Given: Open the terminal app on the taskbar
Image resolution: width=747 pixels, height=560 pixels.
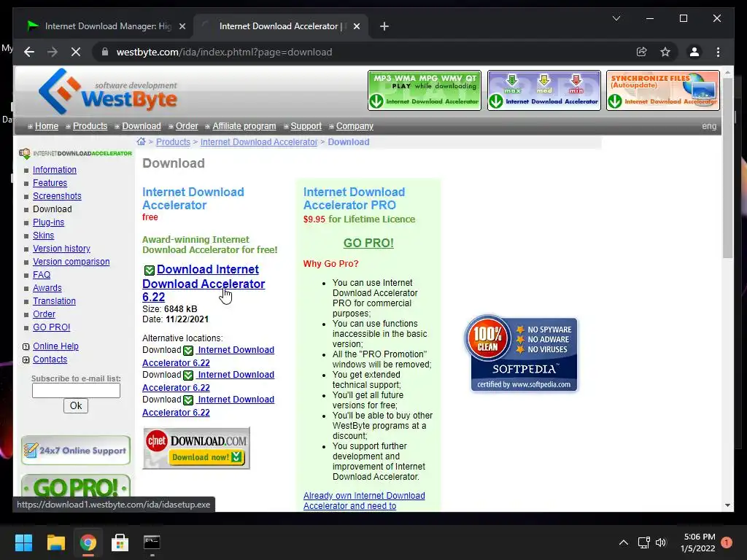Looking at the screenshot, I should pos(152,542).
